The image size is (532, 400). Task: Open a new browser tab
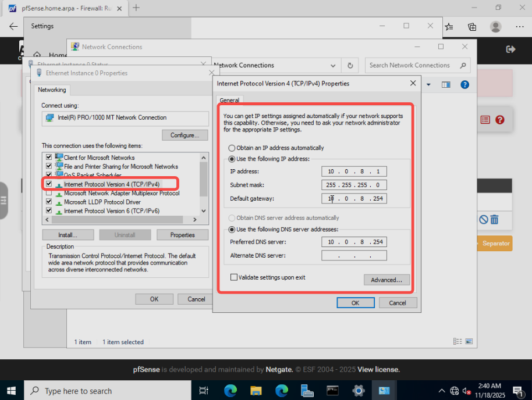pyautogui.click(x=136, y=8)
